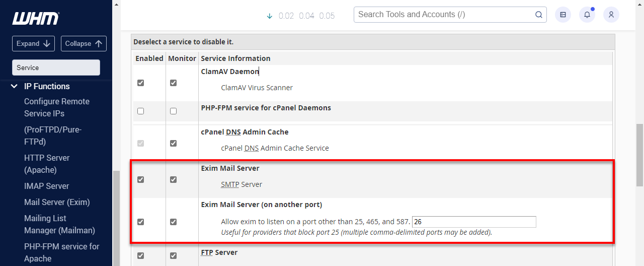Open (ProFTPD/Pure-FTPd) sidebar link

coord(53,136)
